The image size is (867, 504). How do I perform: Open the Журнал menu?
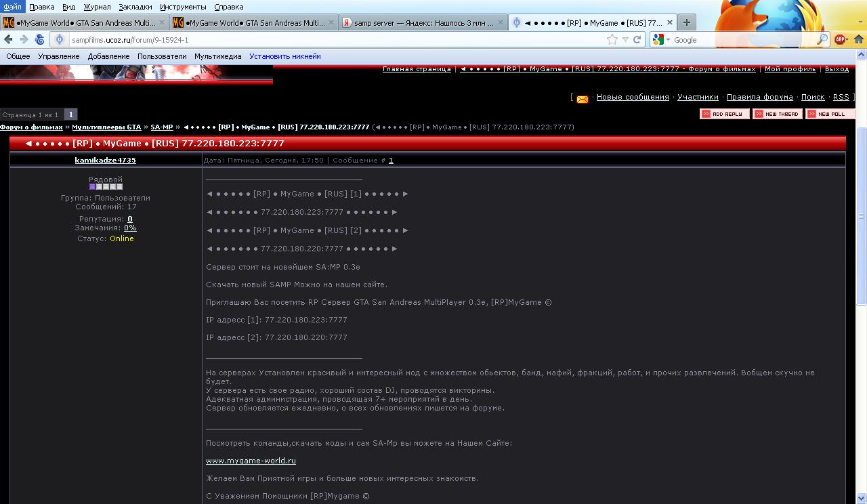tap(98, 7)
